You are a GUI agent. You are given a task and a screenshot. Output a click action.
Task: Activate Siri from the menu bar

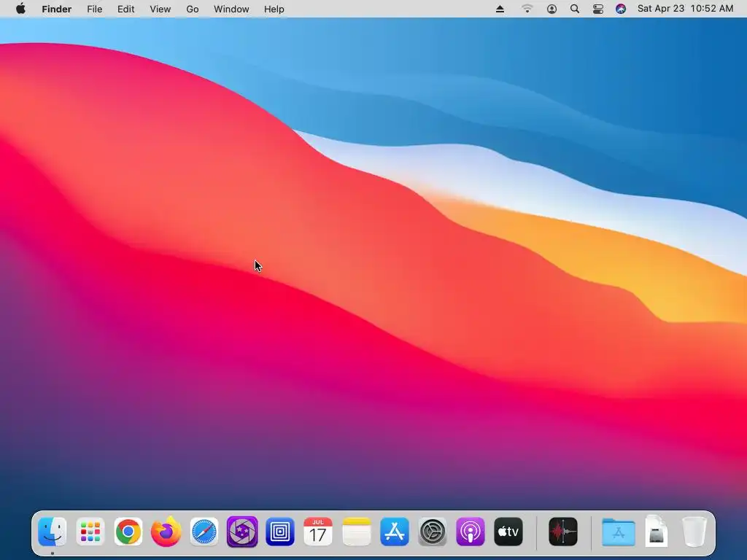pyautogui.click(x=621, y=9)
